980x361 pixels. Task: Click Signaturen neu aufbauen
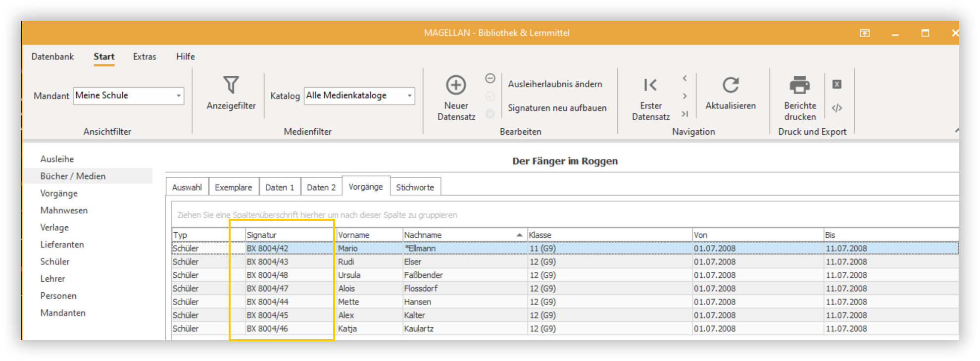point(557,108)
